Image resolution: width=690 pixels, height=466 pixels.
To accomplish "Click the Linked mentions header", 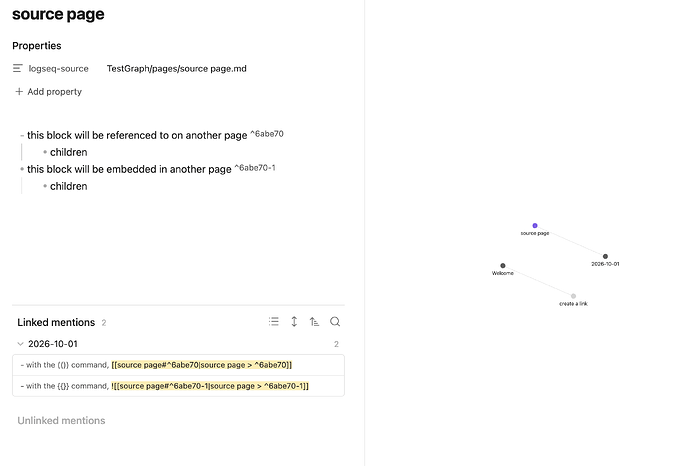I will tap(56, 322).
